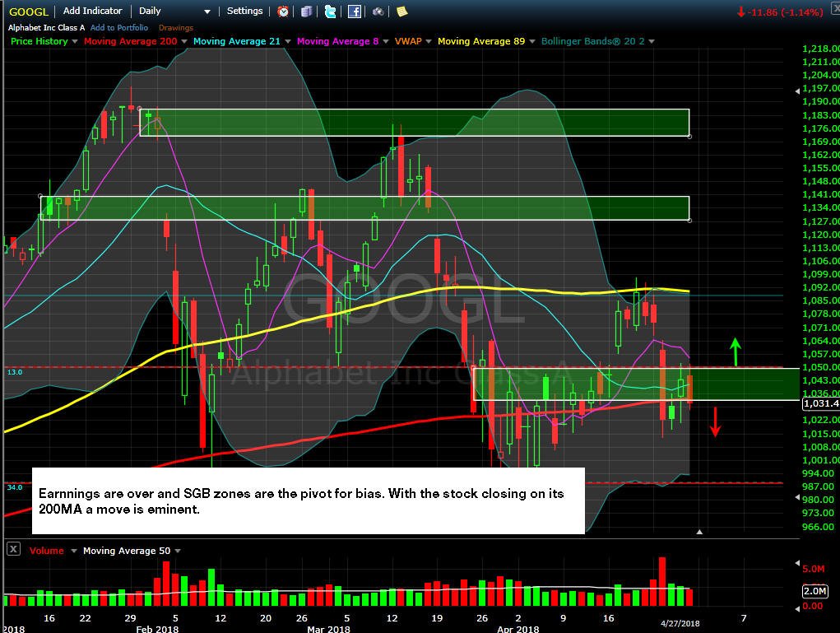
Task: Close the Volume panel with X box
Action: (13, 549)
